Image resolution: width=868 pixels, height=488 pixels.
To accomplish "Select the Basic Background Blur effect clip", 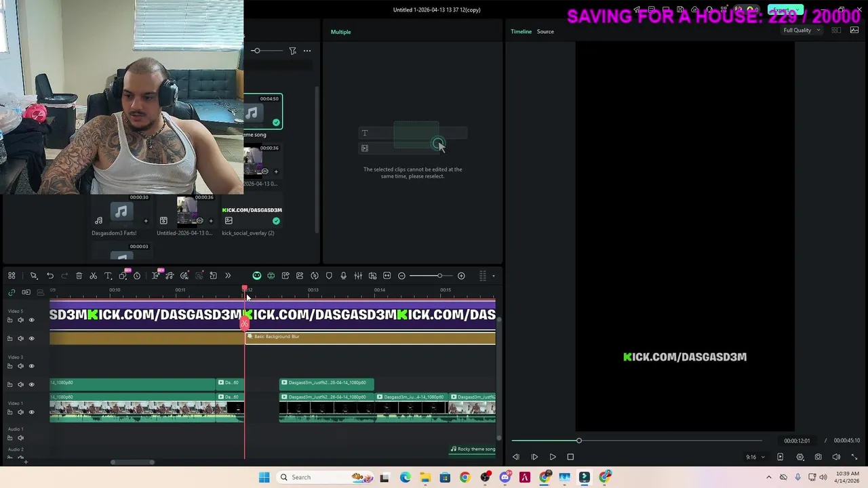I will [370, 337].
